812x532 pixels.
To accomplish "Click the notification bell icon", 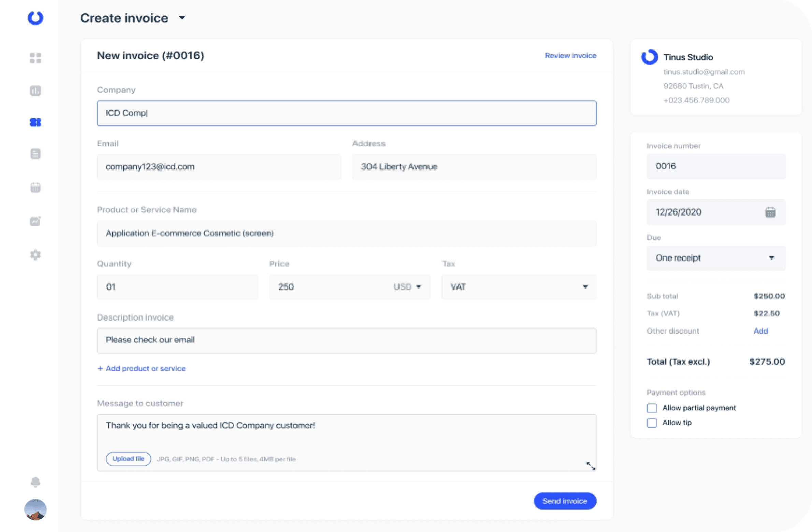I will click(x=35, y=482).
